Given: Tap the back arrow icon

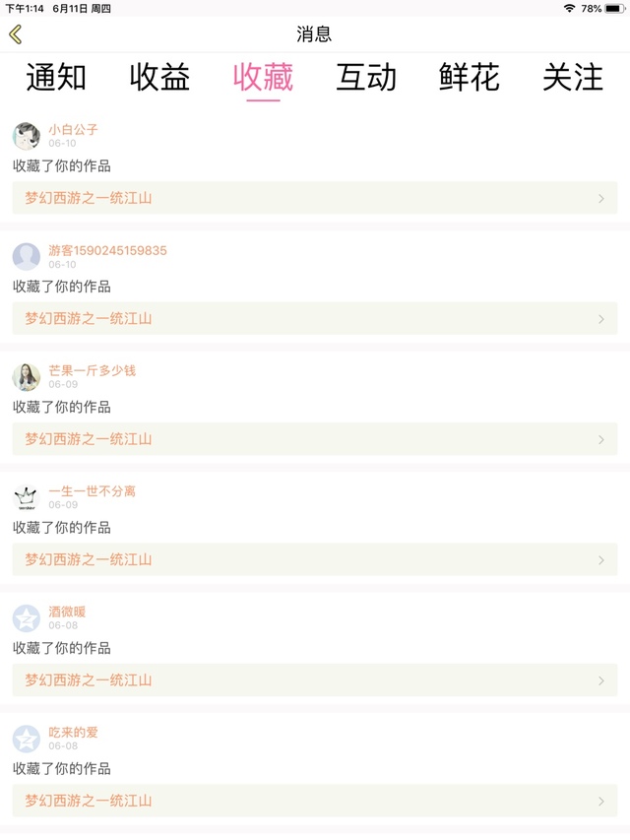Looking at the screenshot, I should coord(16,34).
